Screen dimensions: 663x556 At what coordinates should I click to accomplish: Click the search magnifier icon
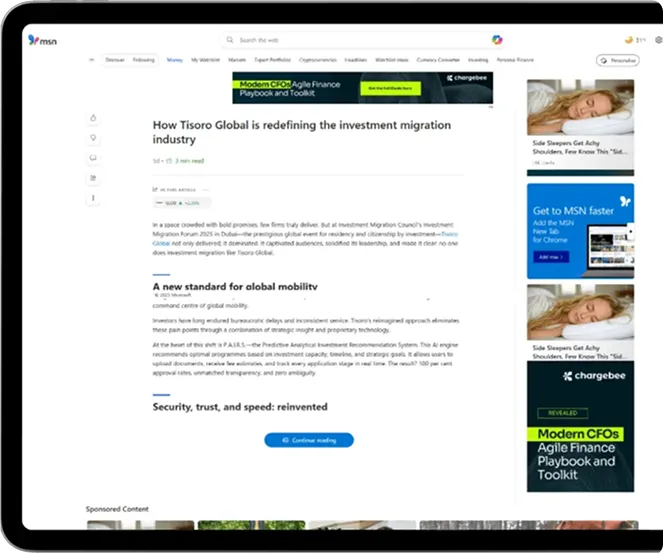pyautogui.click(x=230, y=40)
